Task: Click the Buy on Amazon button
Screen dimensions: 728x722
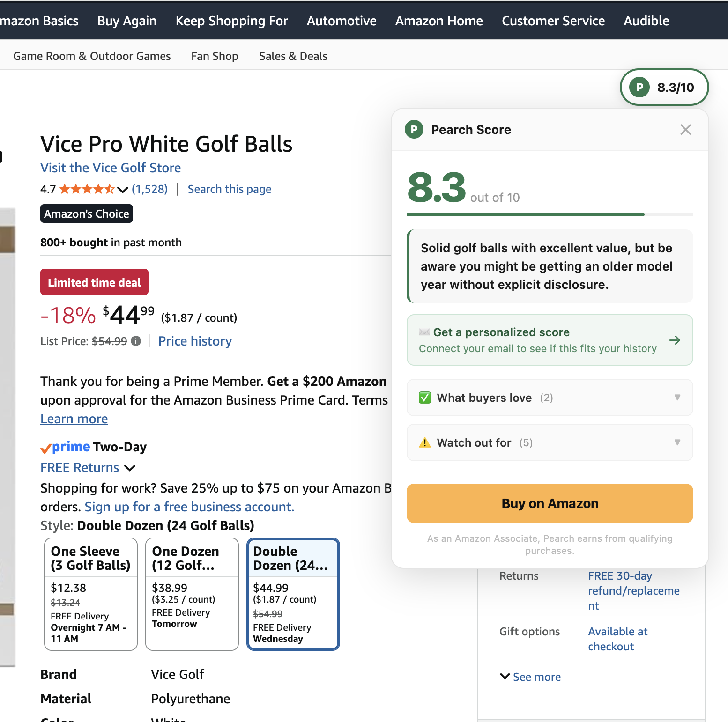Action: (550, 503)
